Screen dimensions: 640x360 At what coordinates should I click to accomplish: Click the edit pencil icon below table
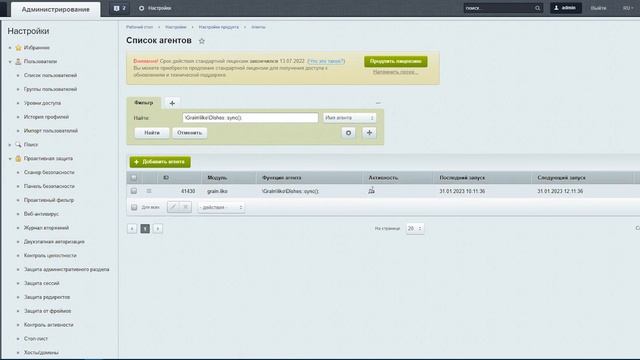[173, 207]
